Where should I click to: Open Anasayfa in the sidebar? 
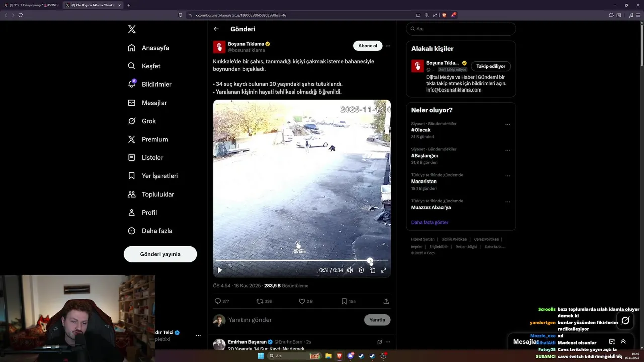click(148, 48)
